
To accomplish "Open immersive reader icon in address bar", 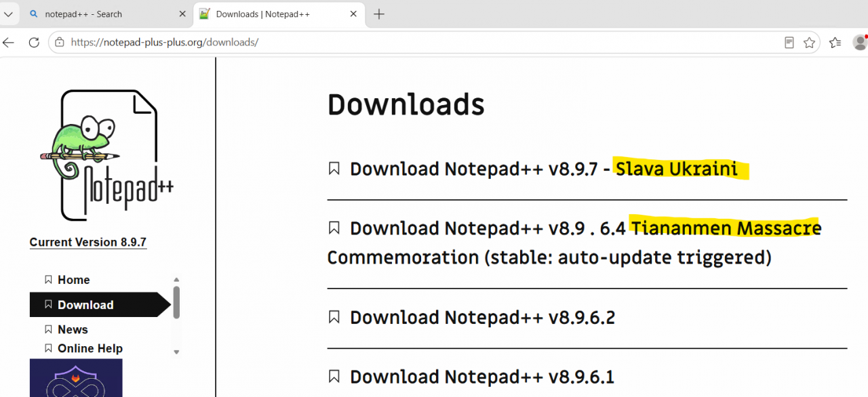I will (x=789, y=43).
